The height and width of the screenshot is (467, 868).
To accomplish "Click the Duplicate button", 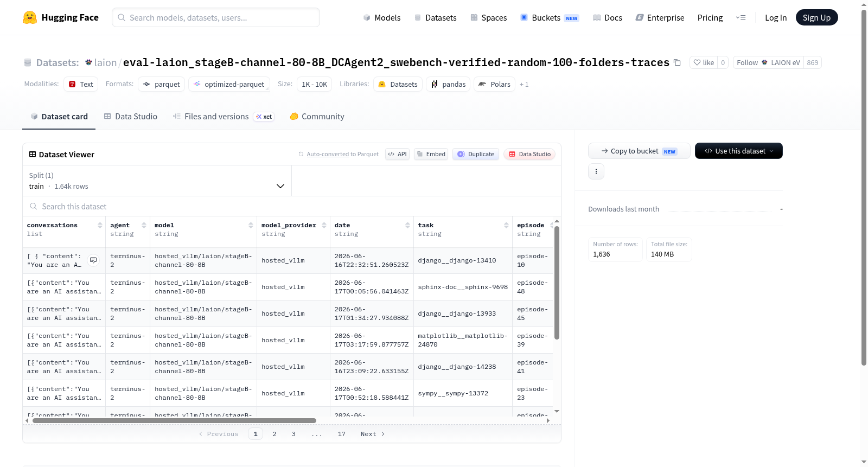I will coord(476,154).
